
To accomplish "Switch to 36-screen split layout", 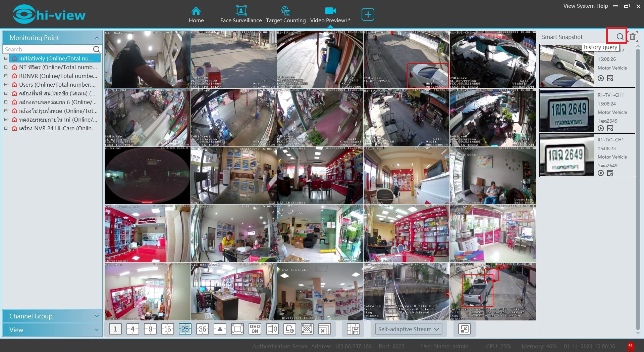I will pos(202,329).
